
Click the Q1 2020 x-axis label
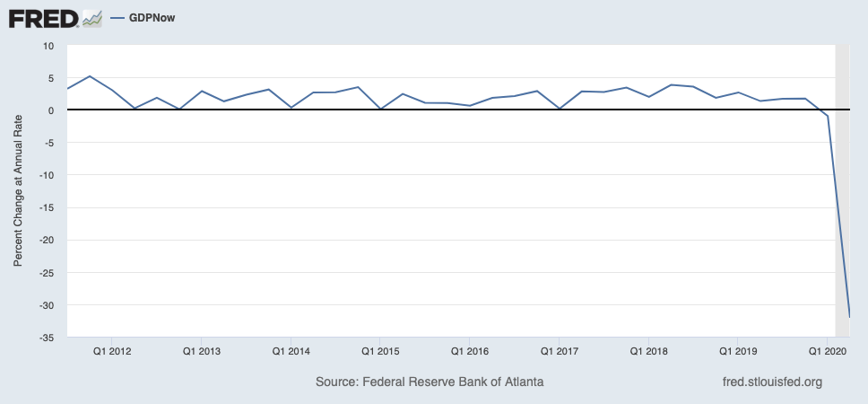click(826, 351)
